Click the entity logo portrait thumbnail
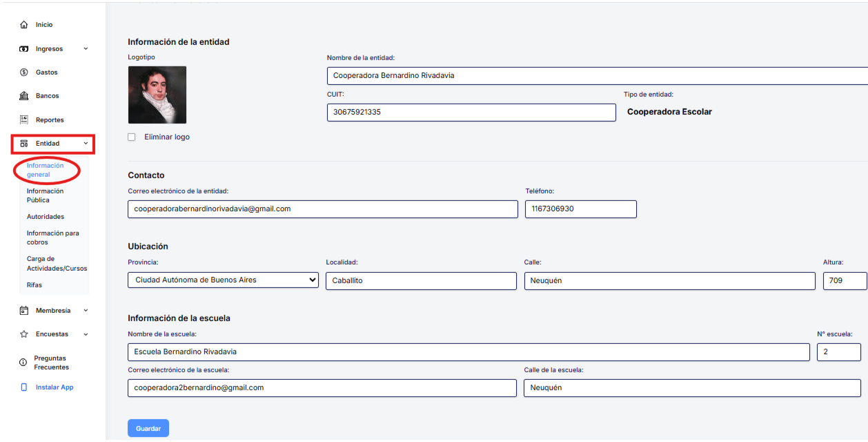This screenshot has height=442, width=868. 157,95
